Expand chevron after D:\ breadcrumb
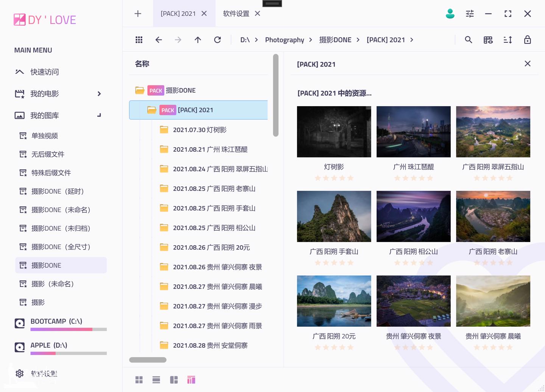Viewport: 545px width, 392px height. point(256,40)
